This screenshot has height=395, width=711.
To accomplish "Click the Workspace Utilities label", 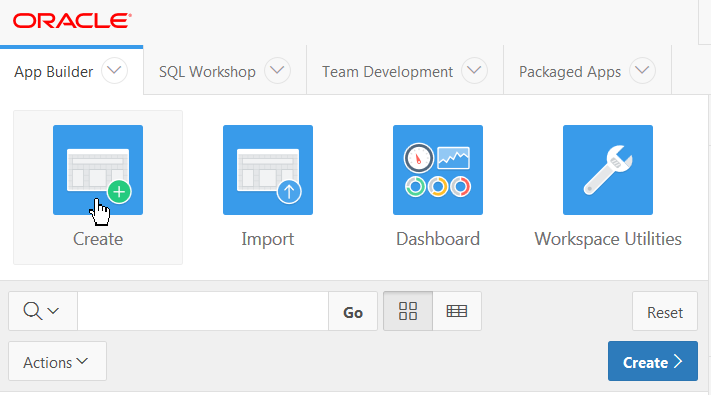I will point(608,239).
